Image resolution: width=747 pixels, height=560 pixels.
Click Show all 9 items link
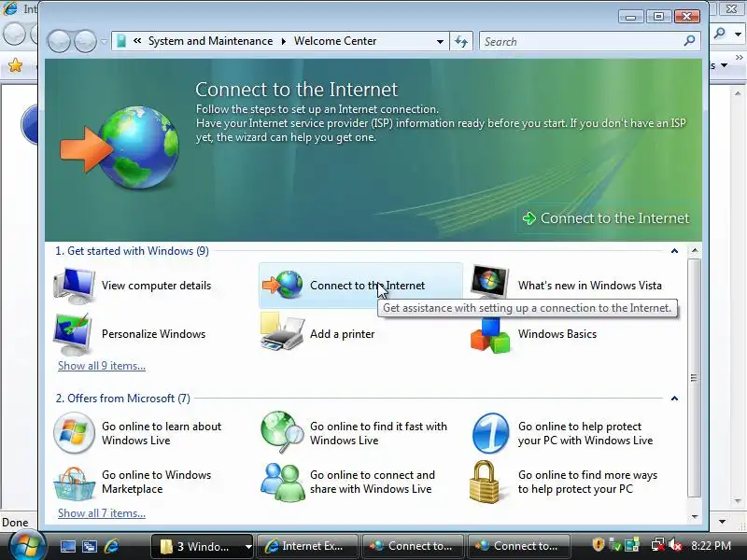(102, 366)
